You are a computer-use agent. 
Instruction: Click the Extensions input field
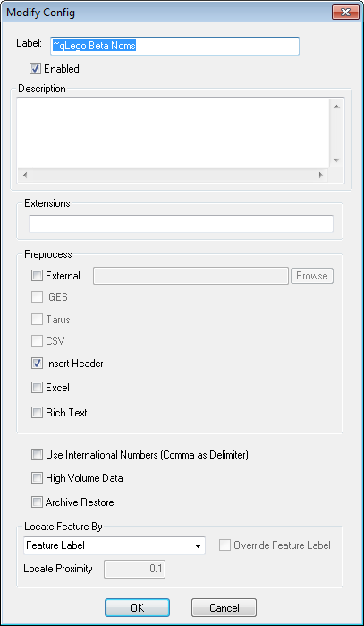pyautogui.click(x=181, y=224)
